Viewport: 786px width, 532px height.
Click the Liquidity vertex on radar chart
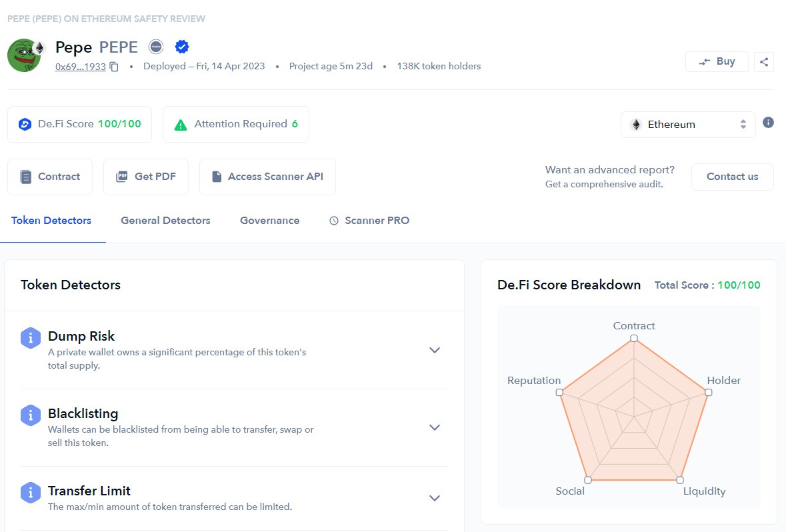(680, 481)
